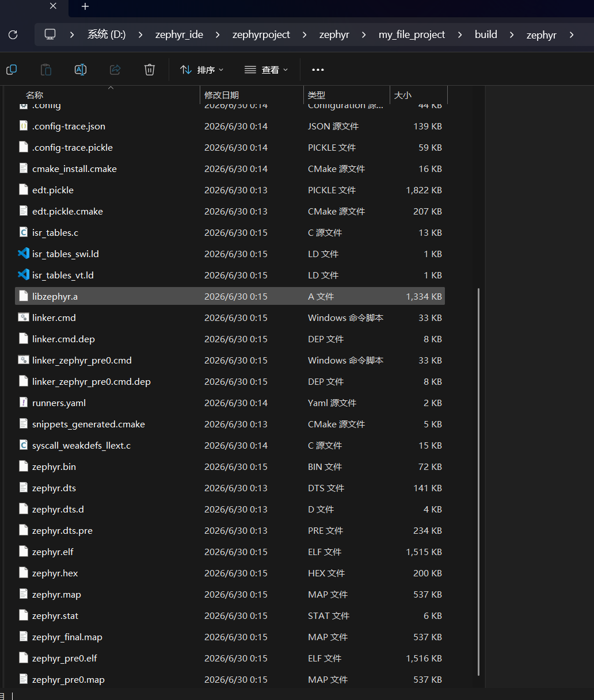Click the share icon in toolbar
This screenshot has height=700, width=594.
(x=115, y=70)
